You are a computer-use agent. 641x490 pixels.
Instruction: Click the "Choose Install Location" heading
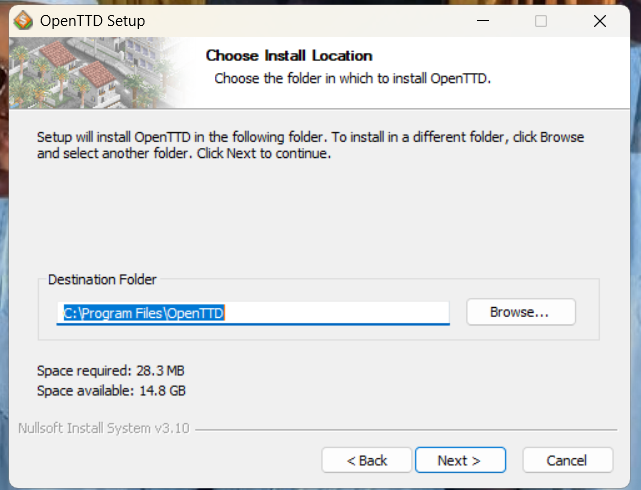coord(288,56)
